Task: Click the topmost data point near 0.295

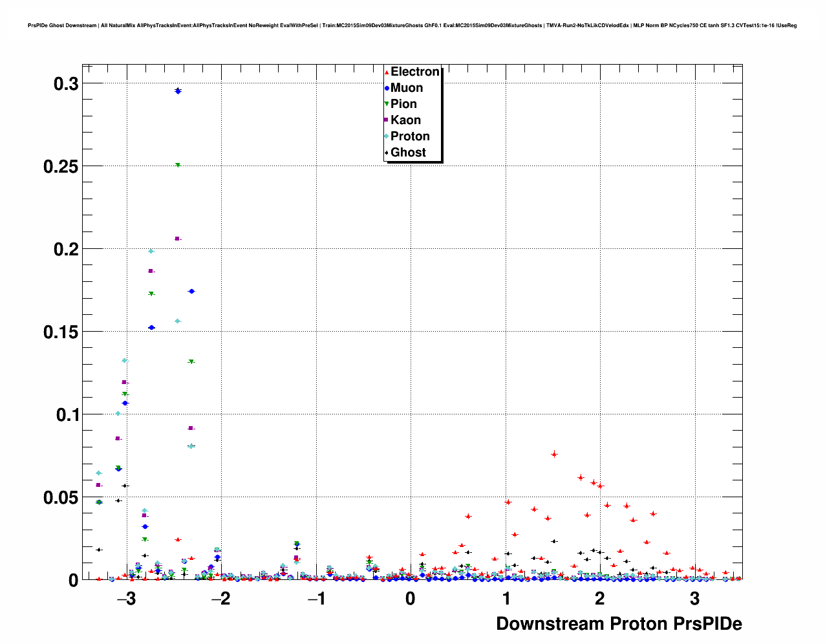Action: [x=178, y=91]
